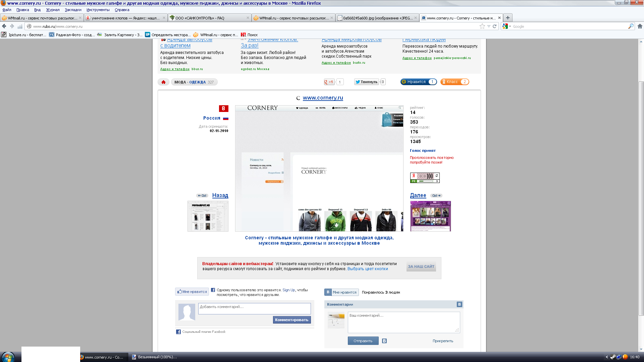Open the WMmail.ru bookmark in the bookmarks bar
644x362 pixels.
tap(216, 35)
